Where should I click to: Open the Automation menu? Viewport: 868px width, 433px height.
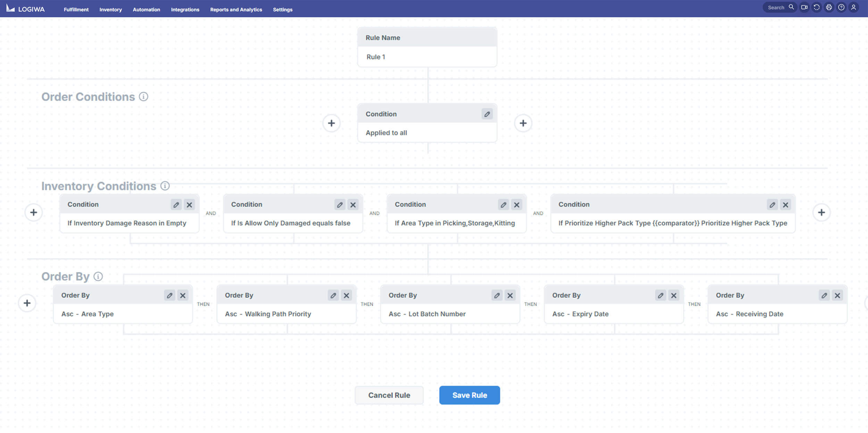(x=146, y=10)
